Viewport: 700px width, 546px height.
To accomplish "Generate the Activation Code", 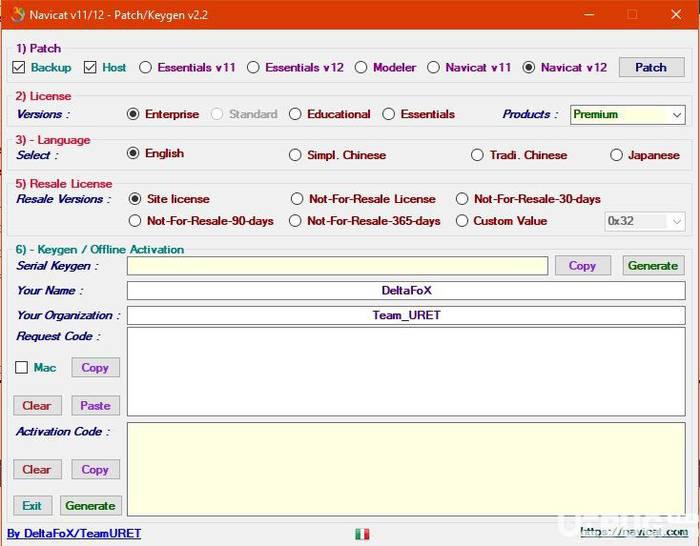I will [91, 506].
